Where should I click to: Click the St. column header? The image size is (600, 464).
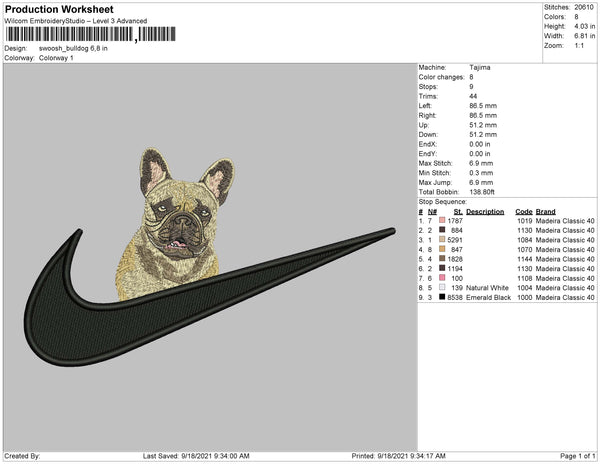pyautogui.click(x=458, y=212)
